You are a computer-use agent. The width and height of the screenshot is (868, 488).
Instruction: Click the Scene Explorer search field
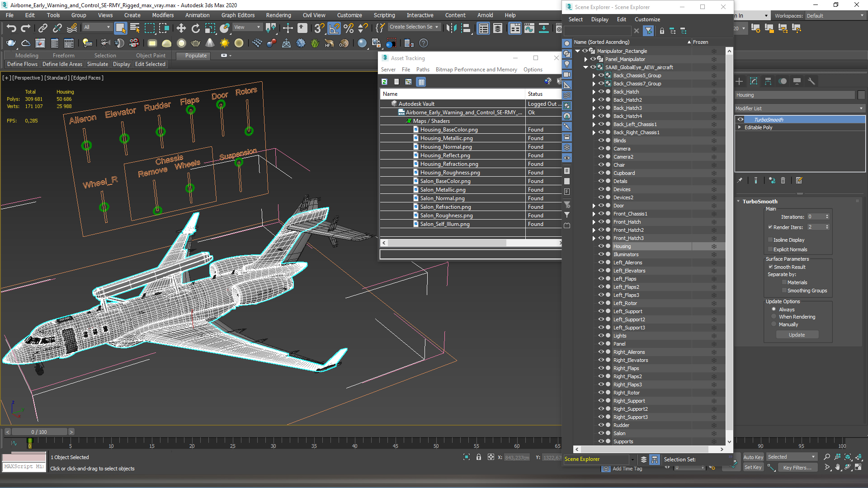tap(598, 31)
